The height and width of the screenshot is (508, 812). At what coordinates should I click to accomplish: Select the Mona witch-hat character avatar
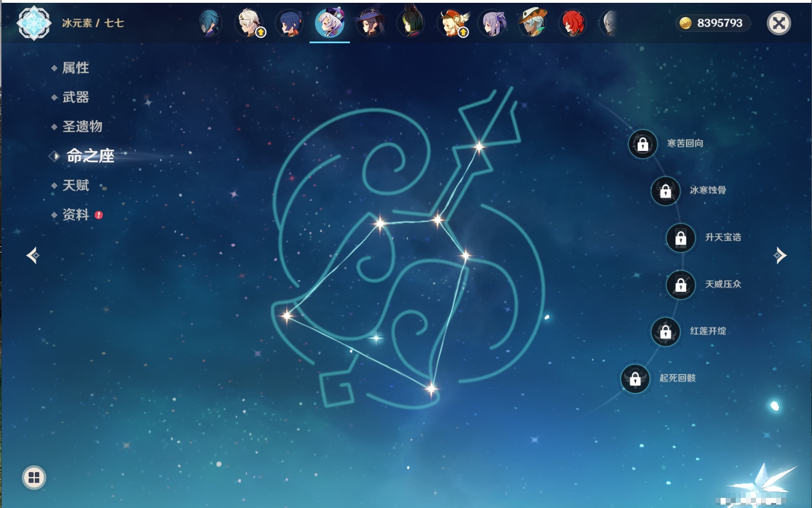(371, 24)
